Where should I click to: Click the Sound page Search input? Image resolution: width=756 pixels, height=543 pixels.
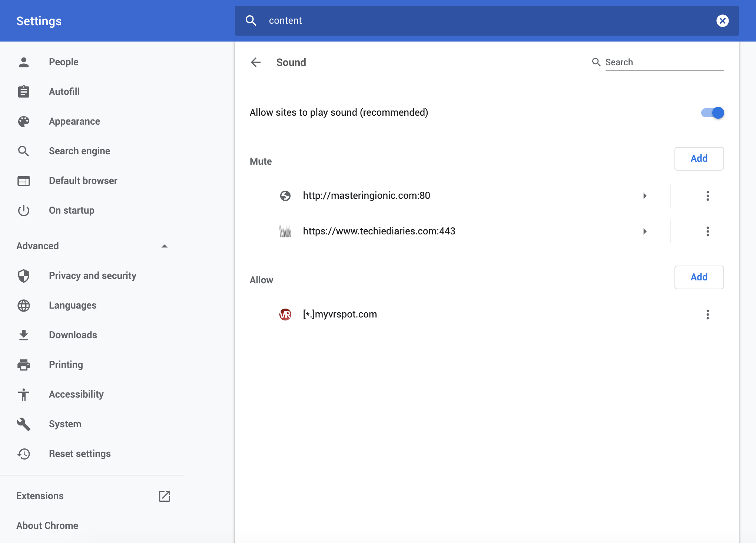point(664,62)
